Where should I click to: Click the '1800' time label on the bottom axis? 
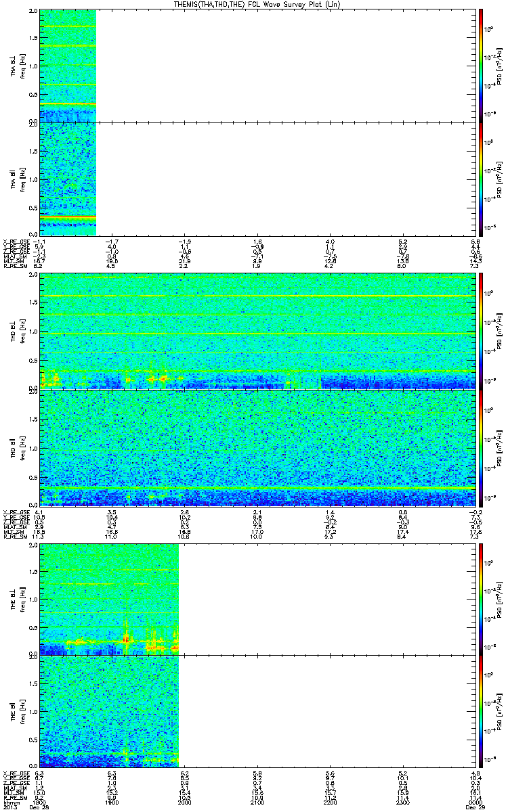point(40,803)
